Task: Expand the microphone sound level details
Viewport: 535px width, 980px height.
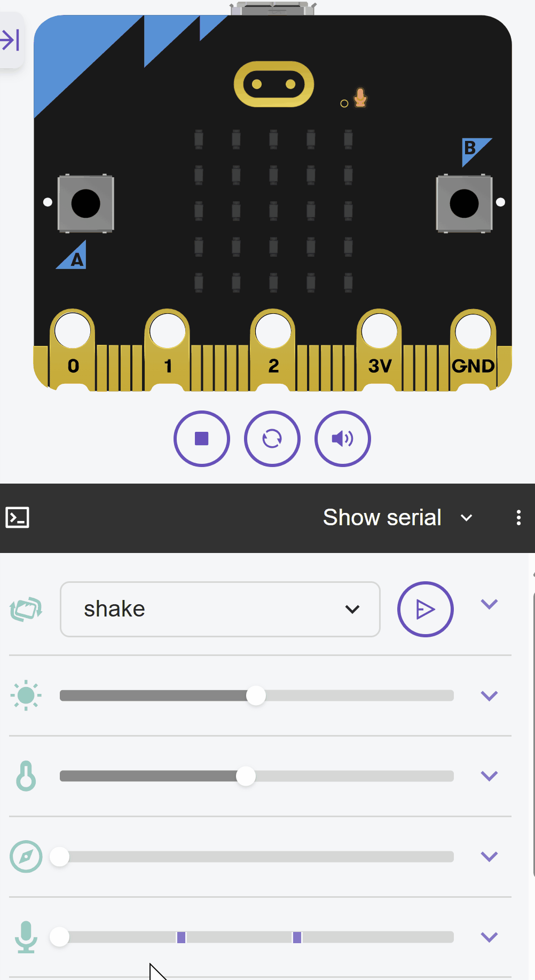Action: click(489, 937)
